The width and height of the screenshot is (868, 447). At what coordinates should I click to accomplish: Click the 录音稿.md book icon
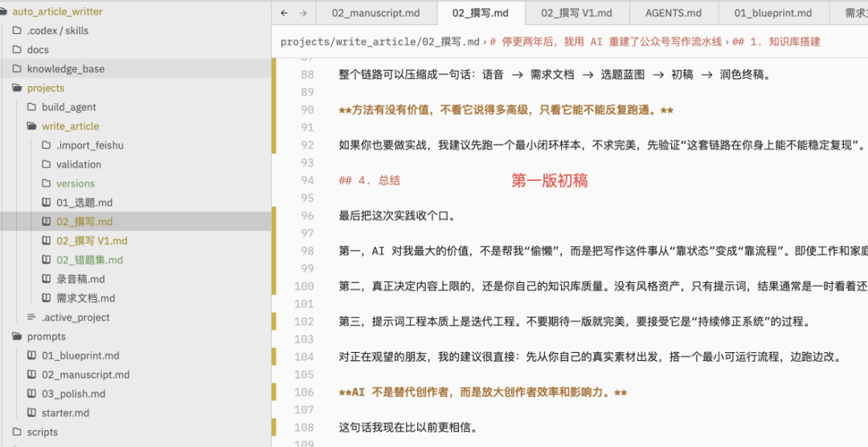coord(47,279)
